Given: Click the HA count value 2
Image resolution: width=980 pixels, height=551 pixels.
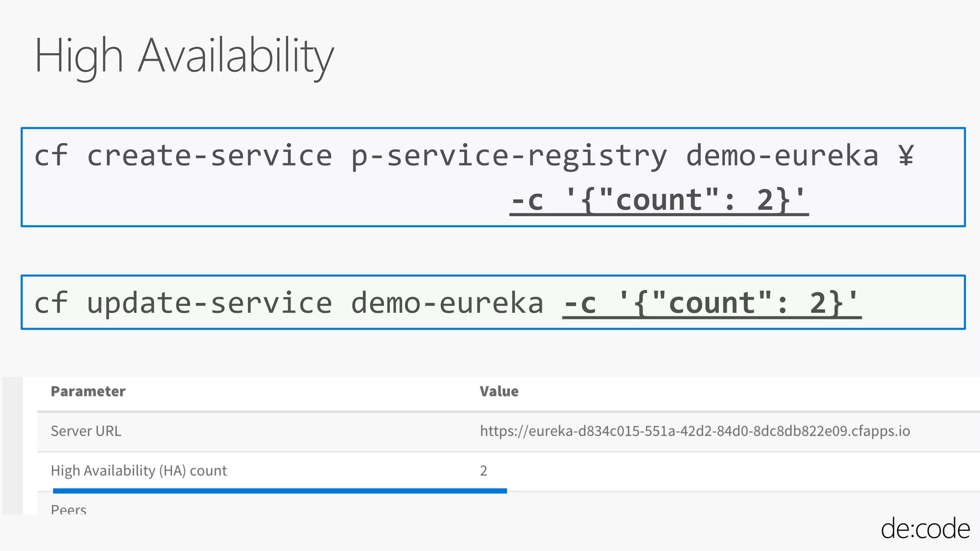Looking at the screenshot, I should [483, 471].
